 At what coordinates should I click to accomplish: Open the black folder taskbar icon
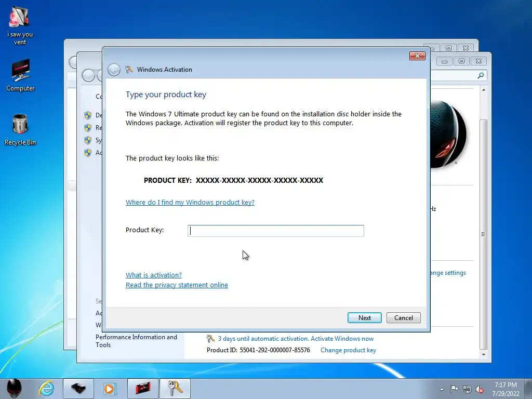click(78, 389)
